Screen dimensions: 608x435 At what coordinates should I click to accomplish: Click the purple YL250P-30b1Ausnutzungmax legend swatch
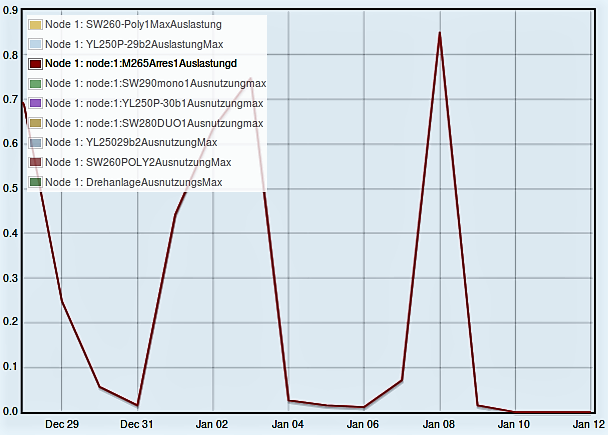point(36,103)
